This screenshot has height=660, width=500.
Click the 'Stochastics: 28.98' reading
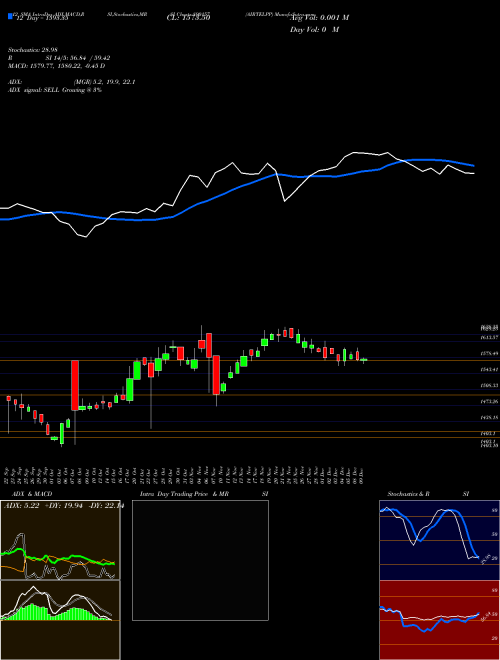coord(32,50)
